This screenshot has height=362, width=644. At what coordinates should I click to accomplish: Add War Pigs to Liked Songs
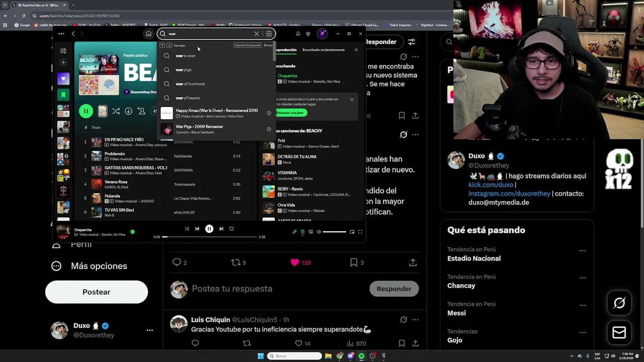269,129
